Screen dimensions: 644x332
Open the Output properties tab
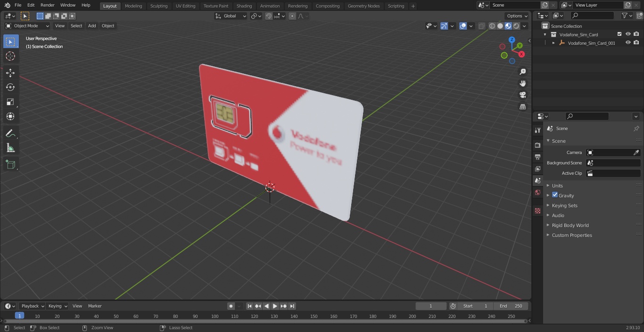click(x=537, y=157)
